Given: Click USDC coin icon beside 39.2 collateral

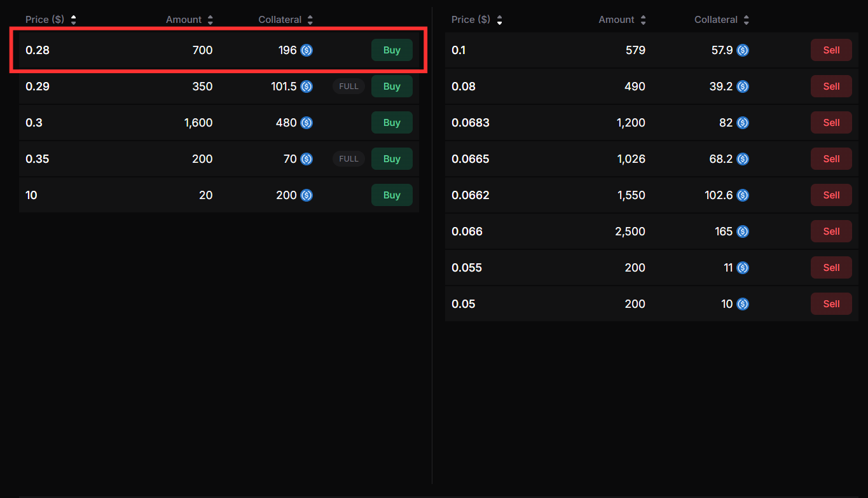Looking at the screenshot, I should coord(743,86).
